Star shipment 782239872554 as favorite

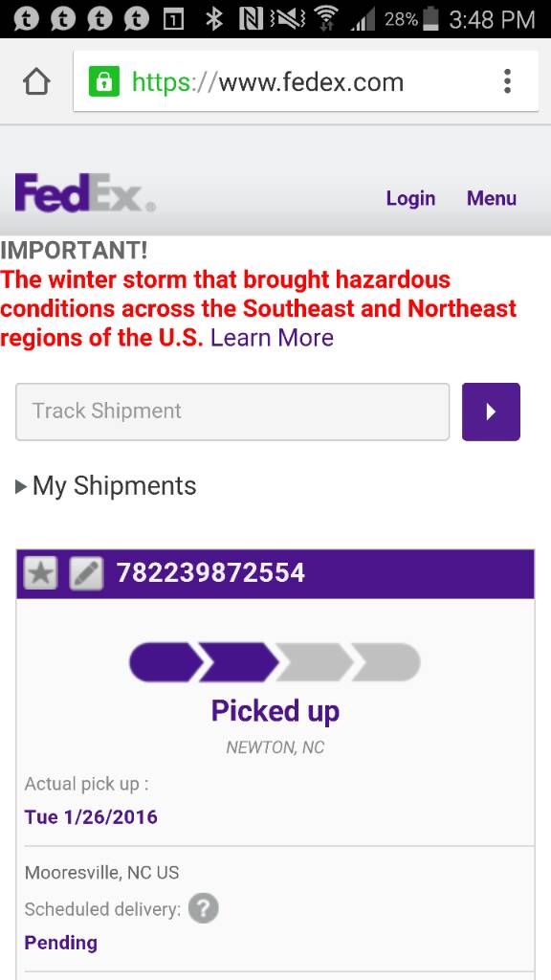coord(40,573)
